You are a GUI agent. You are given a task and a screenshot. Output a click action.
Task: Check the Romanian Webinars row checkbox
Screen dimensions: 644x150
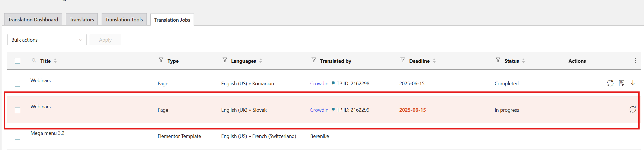(17, 84)
